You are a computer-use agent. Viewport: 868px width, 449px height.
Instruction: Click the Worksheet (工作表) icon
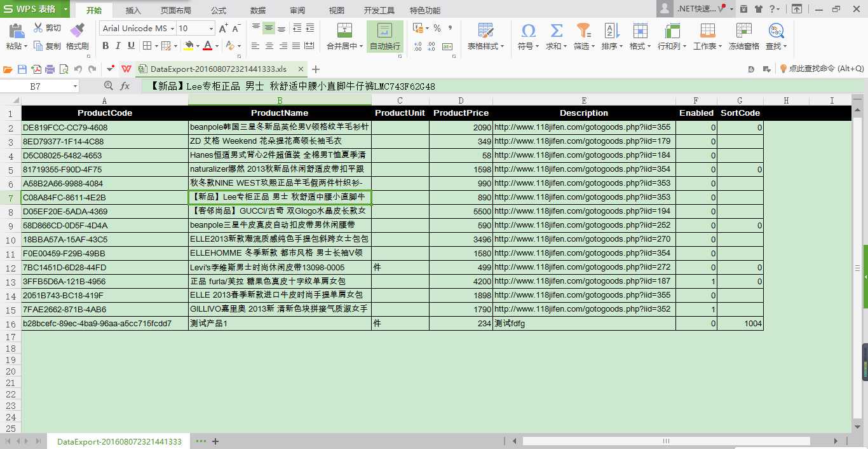point(707,31)
